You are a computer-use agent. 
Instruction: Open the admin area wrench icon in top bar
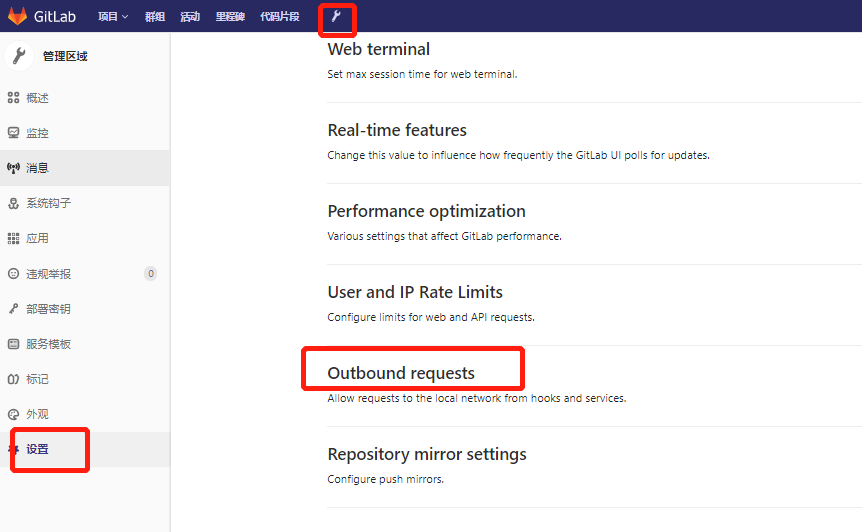point(336,16)
